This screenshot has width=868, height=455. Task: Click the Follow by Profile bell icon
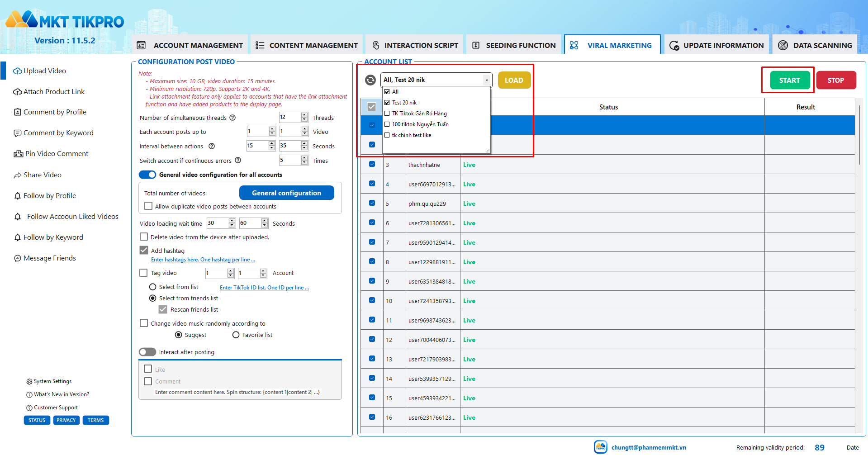coord(18,196)
